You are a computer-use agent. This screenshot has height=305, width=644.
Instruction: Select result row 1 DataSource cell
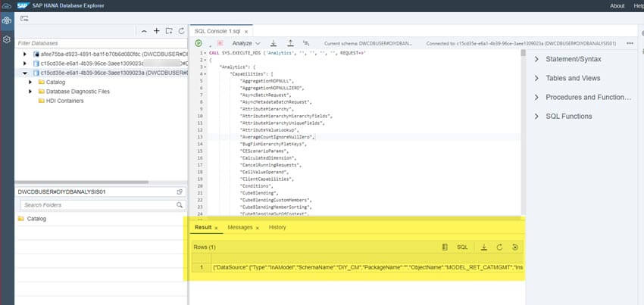[x=367, y=268]
